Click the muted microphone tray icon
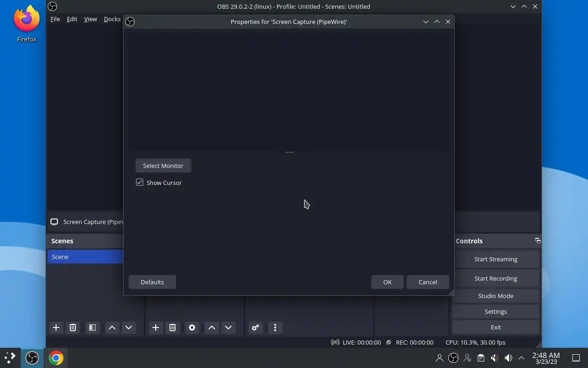Screen dimensions: 588x368 click(494, 358)
